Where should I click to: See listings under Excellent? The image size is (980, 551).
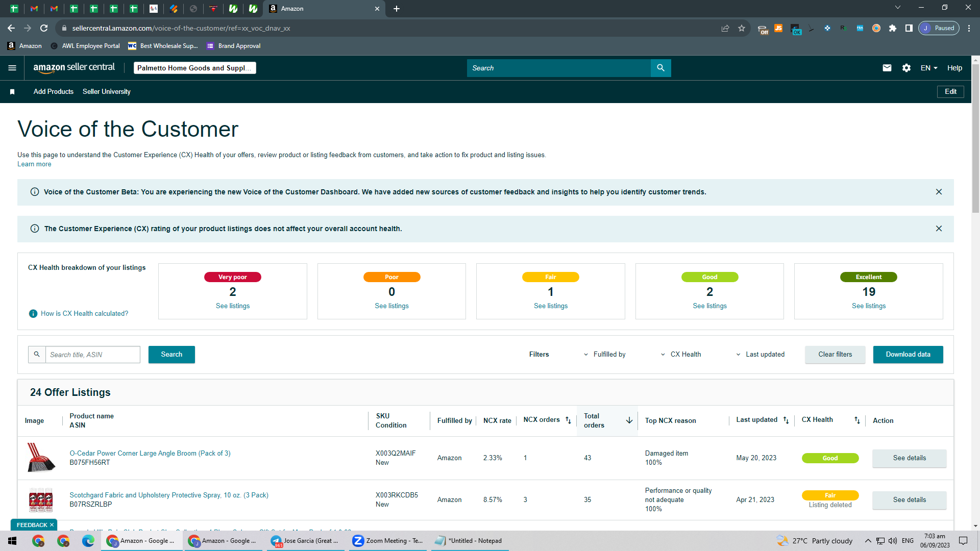click(869, 306)
